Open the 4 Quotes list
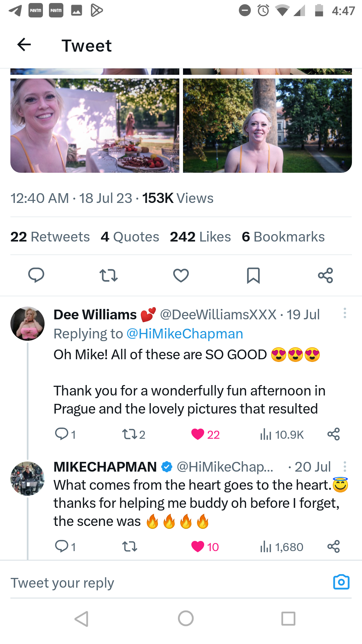This screenshot has width=362, height=644. [130, 237]
